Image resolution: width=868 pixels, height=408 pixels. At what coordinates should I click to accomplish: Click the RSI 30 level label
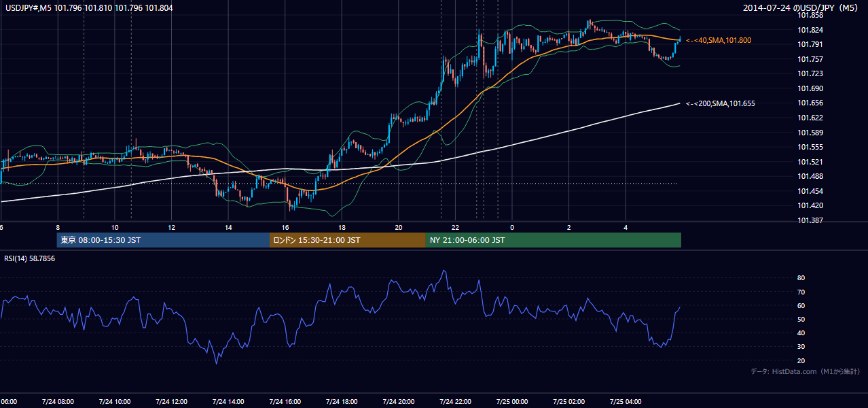pos(801,347)
